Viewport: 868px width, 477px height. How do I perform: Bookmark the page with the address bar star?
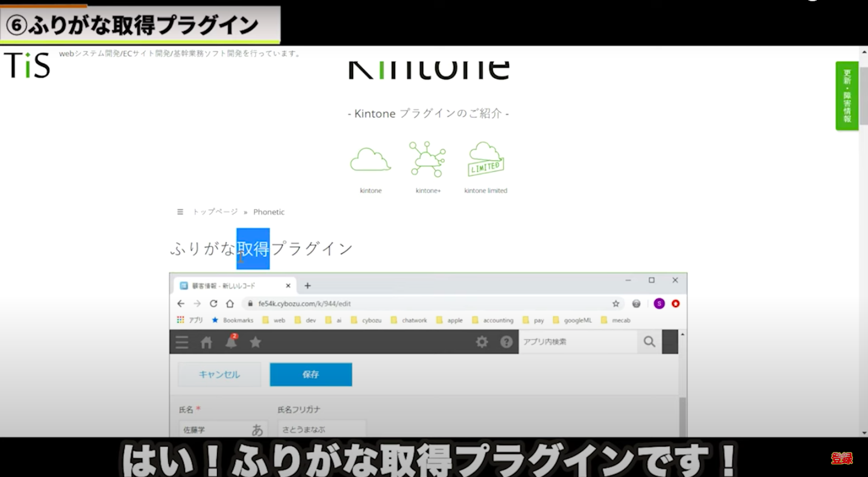tap(615, 304)
